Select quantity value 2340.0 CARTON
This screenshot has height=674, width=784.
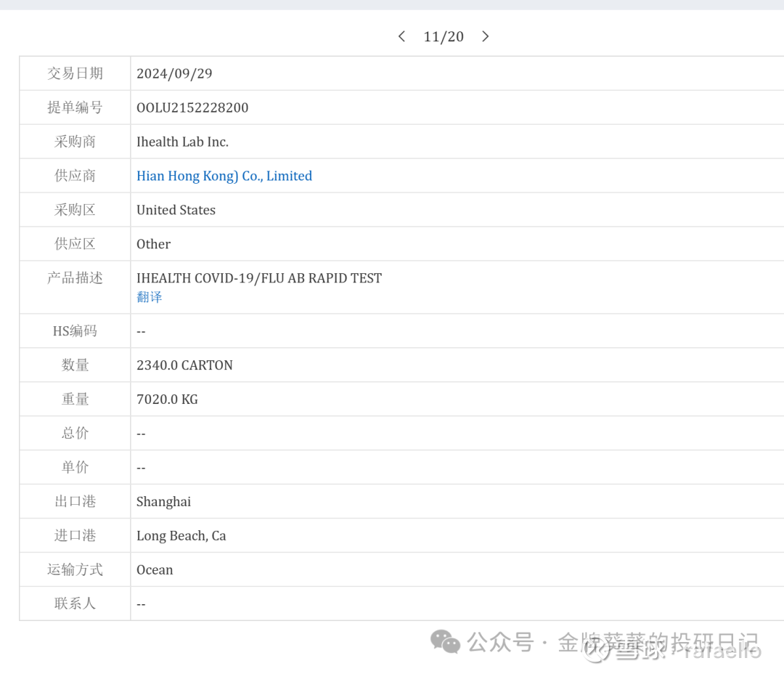184,365
